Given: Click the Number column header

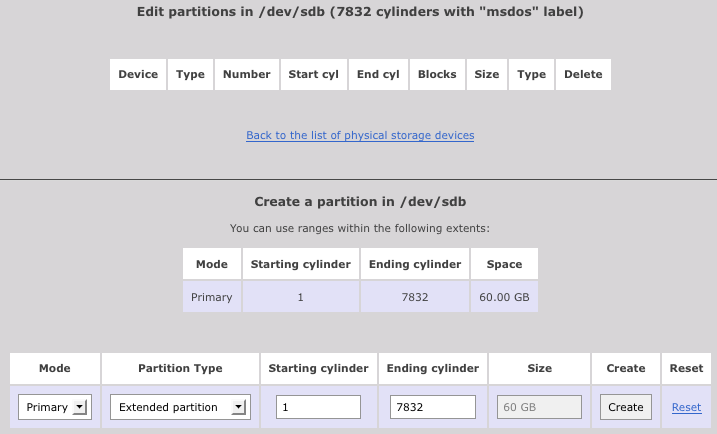Looking at the screenshot, I should coord(246,74).
